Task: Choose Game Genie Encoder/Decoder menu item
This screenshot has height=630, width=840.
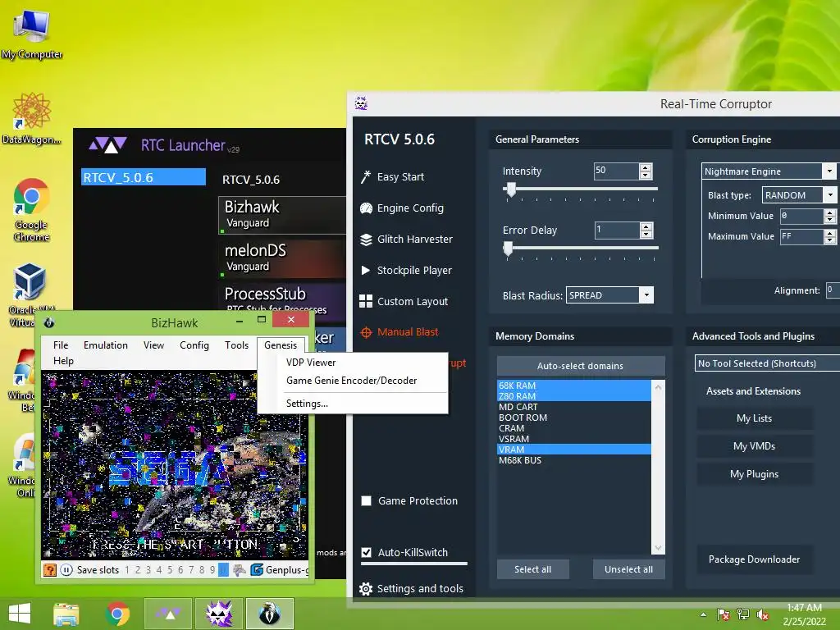Action: pos(353,381)
